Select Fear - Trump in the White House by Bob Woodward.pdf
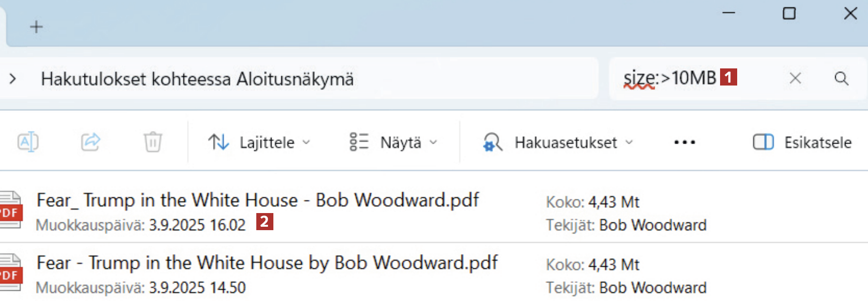Image resolution: width=868 pixels, height=301 pixels. click(x=267, y=263)
